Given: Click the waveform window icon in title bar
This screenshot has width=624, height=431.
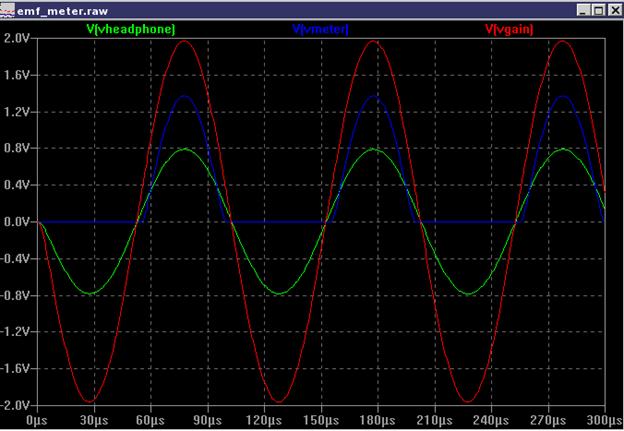Looking at the screenshot, I should [7, 10].
